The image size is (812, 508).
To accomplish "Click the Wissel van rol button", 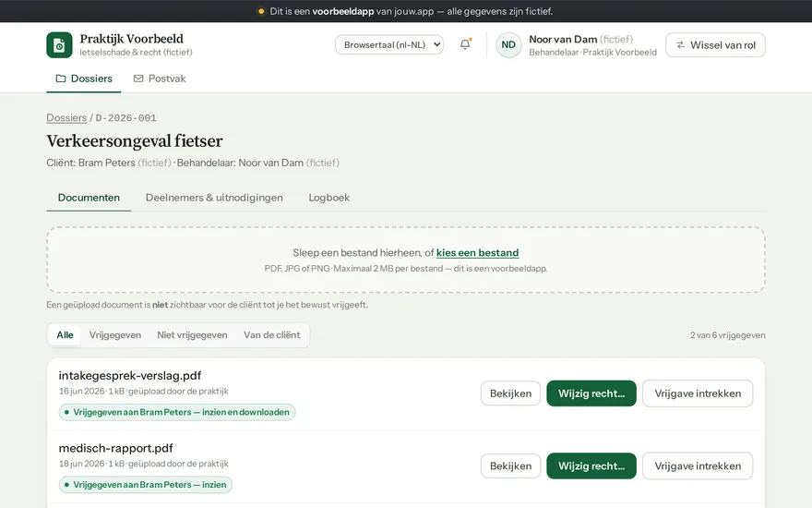I will [x=715, y=45].
